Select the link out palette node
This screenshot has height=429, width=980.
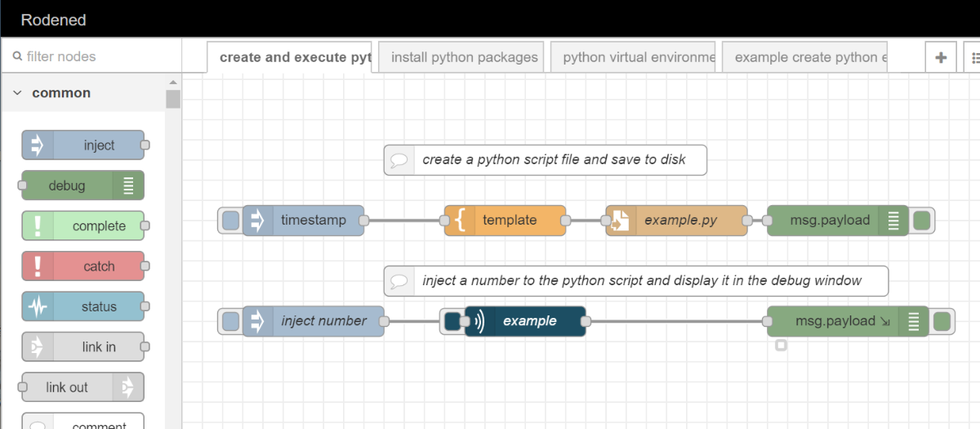pyautogui.click(x=82, y=387)
